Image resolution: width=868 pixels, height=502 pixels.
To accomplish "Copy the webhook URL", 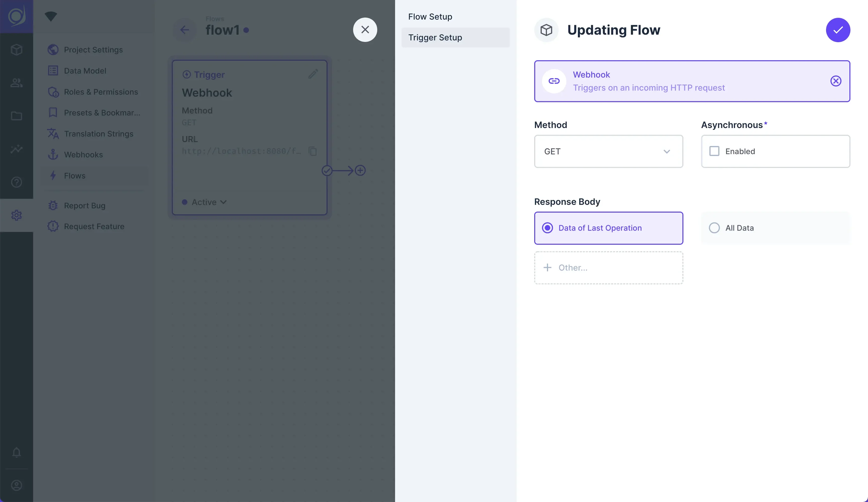I will pos(313,152).
